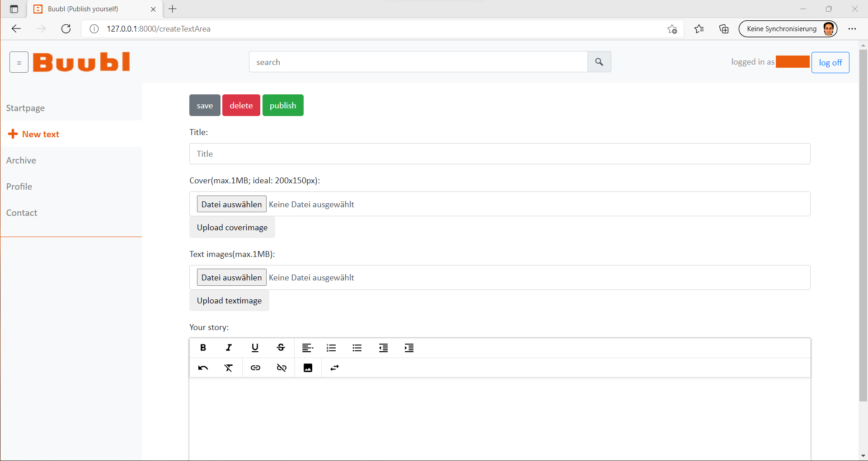Click the insert image icon in the editor
Image resolution: width=868 pixels, height=461 pixels.
click(308, 368)
